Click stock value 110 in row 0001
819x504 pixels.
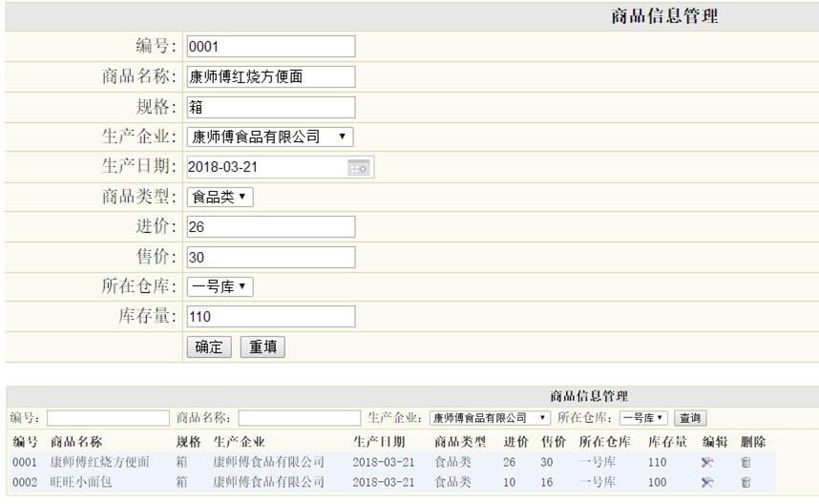click(x=657, y=462)
